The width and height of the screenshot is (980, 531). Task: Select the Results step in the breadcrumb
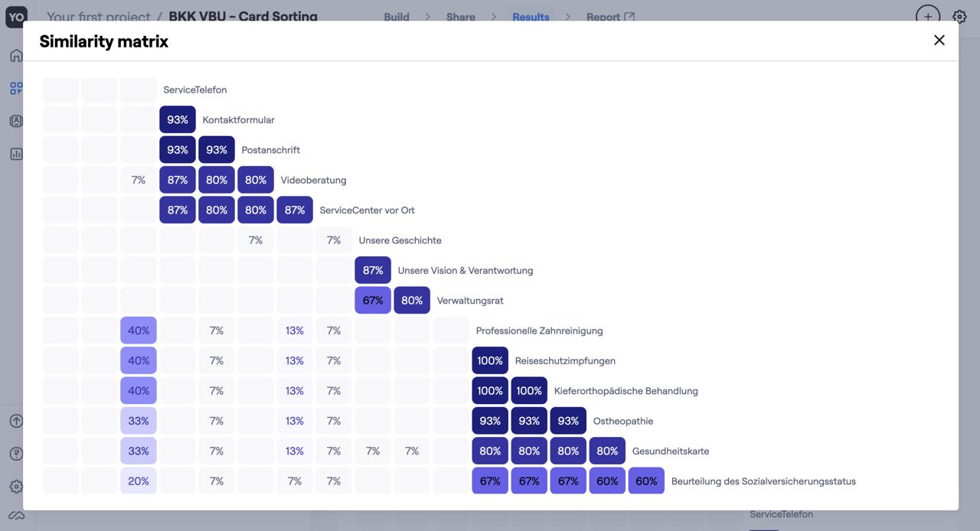pyautogui.click(x=531, y=16)
